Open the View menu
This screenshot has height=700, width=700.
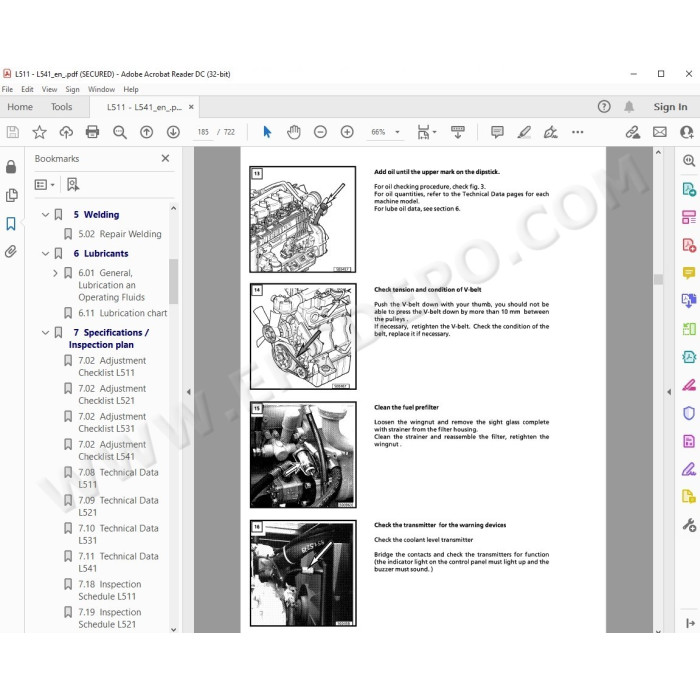(49, 89)
